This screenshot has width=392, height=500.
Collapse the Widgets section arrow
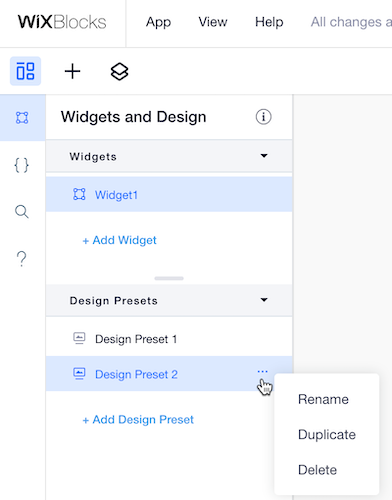tap(264, 156)
